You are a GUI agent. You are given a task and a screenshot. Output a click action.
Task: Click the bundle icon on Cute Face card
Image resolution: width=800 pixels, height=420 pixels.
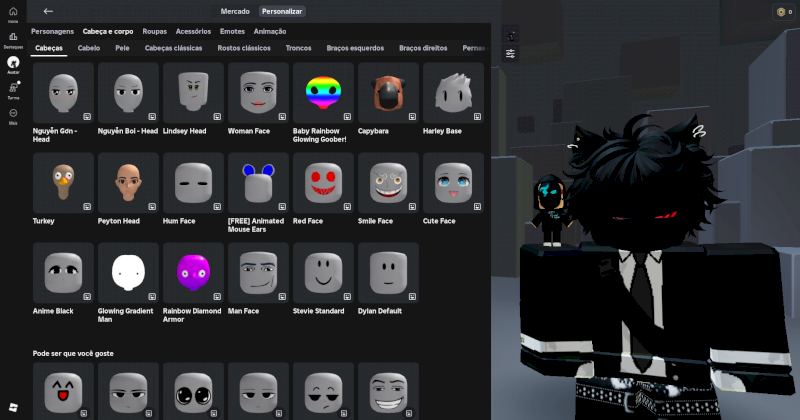pyautogui.click(x=478, y=206)
